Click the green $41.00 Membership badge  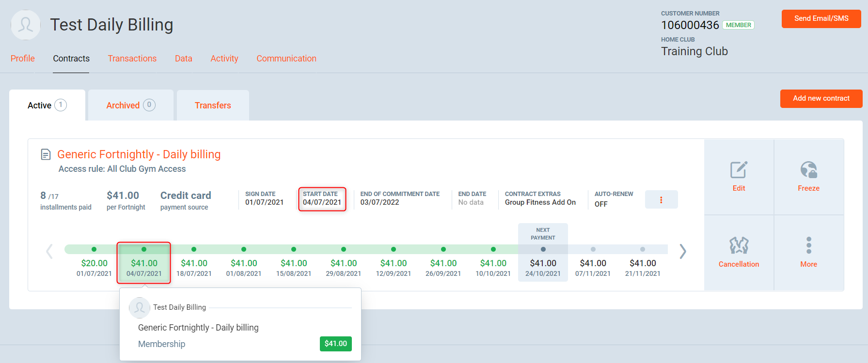tap(335, 344)
